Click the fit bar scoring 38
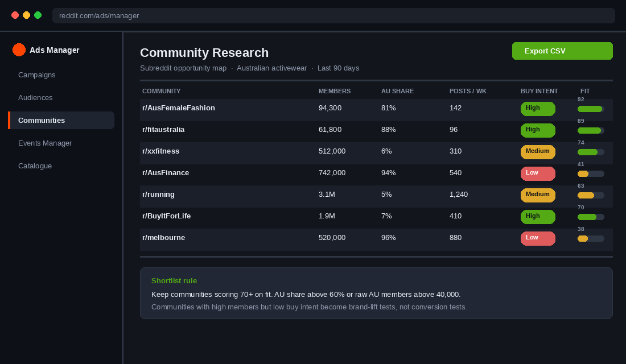Viewport: 626px width, 364px height. point(591,239)
